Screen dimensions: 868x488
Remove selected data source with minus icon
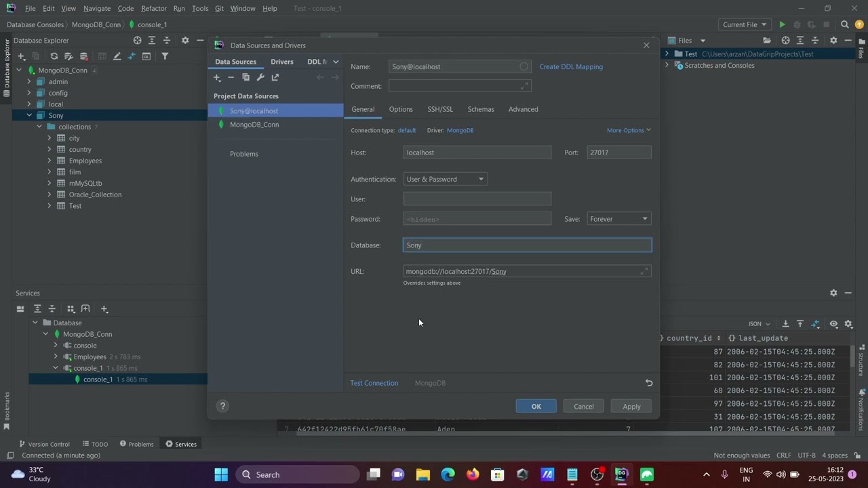pyautogui.click(x=231, y=77)
